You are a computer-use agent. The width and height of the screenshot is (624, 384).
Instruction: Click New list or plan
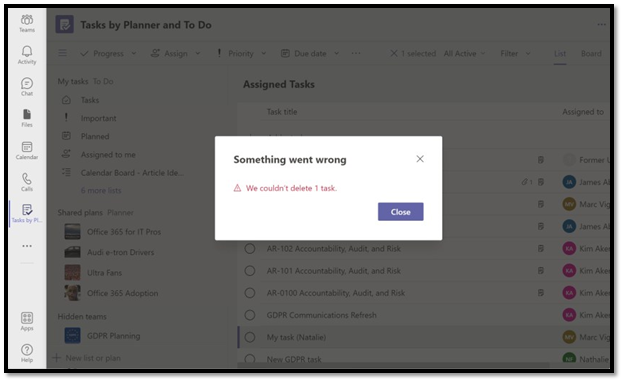(x=86, y=358)
